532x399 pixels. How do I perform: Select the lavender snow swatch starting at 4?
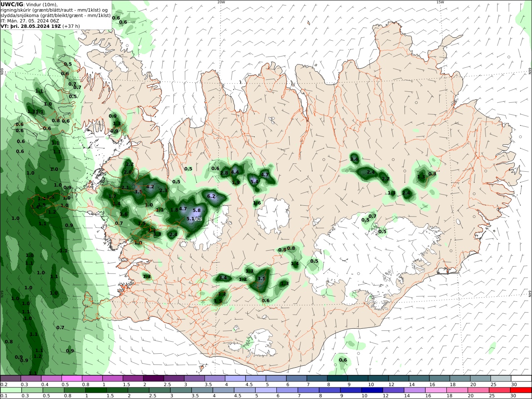point(235,379)
